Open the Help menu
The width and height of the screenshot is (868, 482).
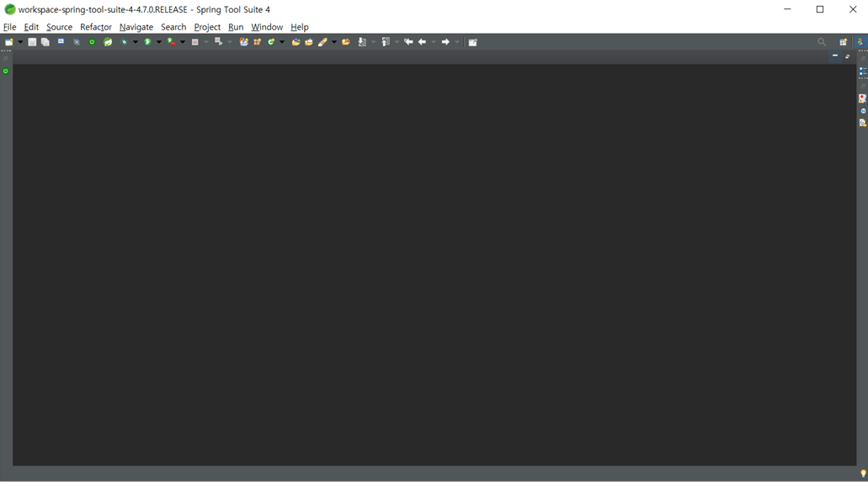pyautogui.click(x=300, y=27)
